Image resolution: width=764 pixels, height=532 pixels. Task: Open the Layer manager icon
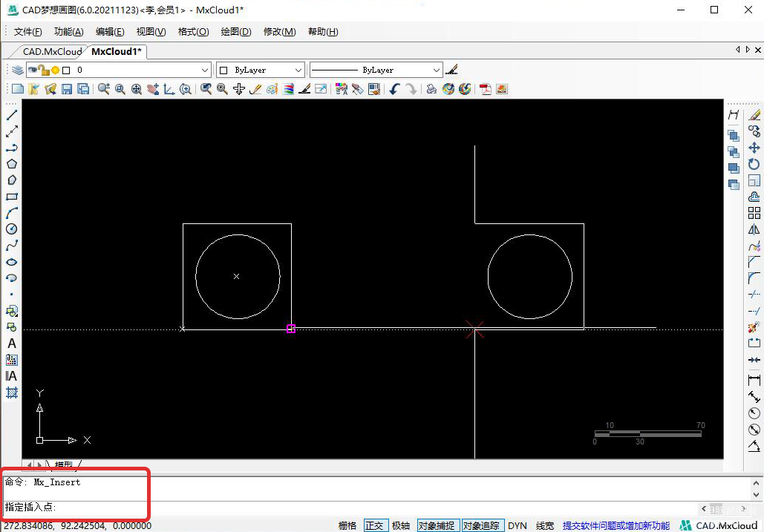(x=18, y=70)
